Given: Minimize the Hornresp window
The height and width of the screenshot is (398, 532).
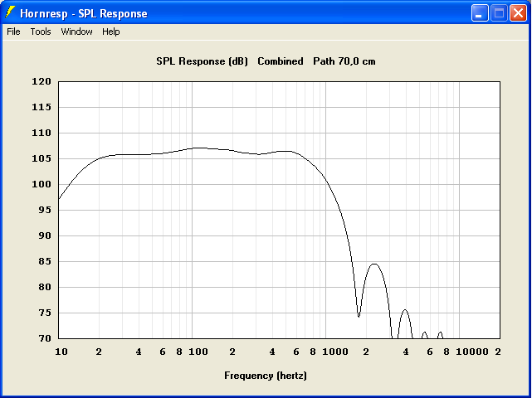Looking at the screenshot, I should (480, 13).
